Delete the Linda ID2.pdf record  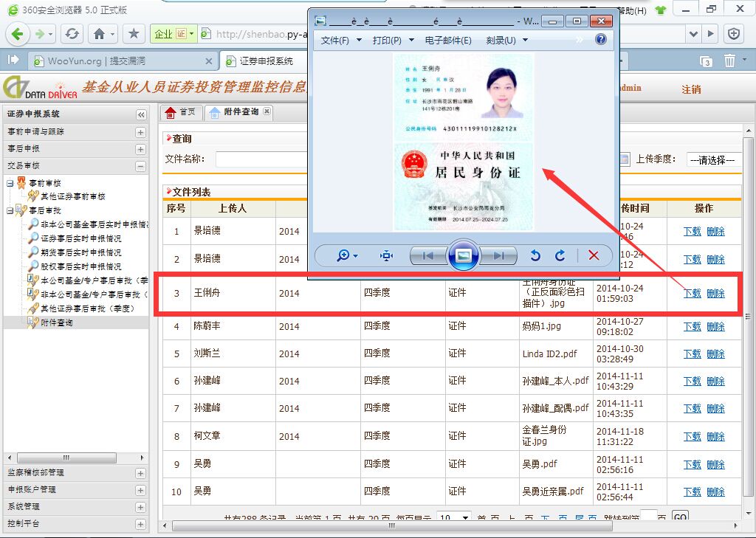(715, 354)
